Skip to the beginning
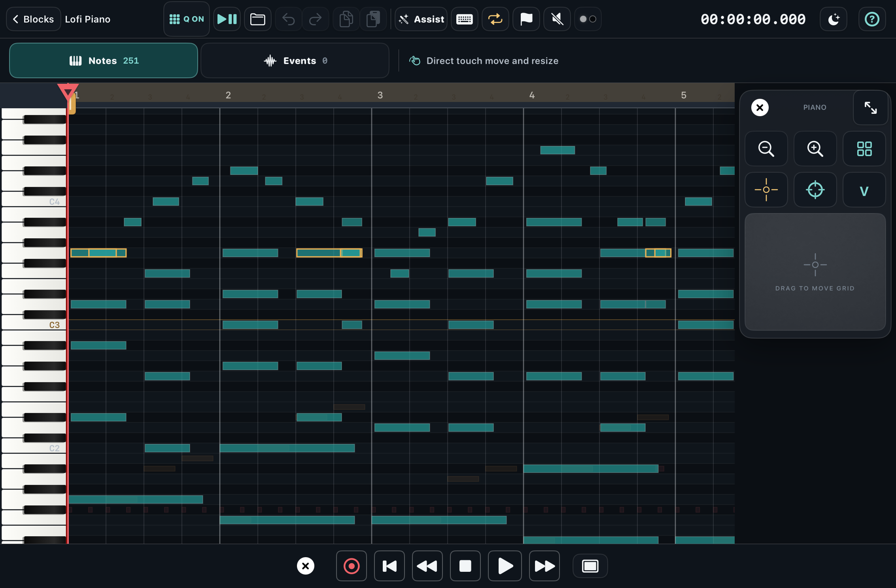This screenshot has height=588, width=896. coord(389,566)
